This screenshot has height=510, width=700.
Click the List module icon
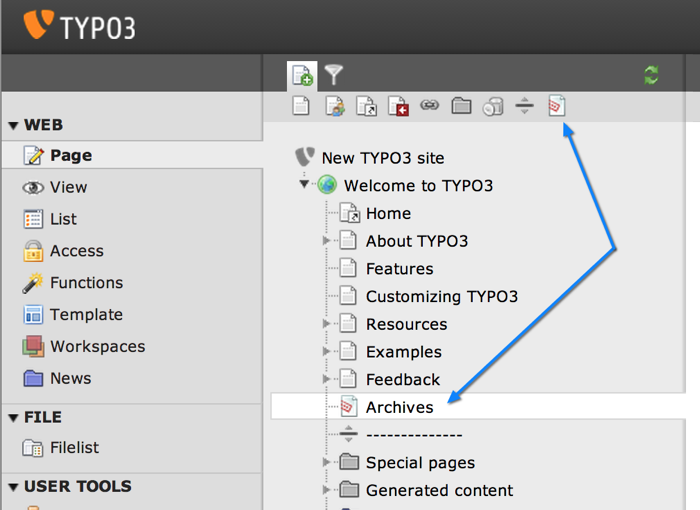(33, 219)
